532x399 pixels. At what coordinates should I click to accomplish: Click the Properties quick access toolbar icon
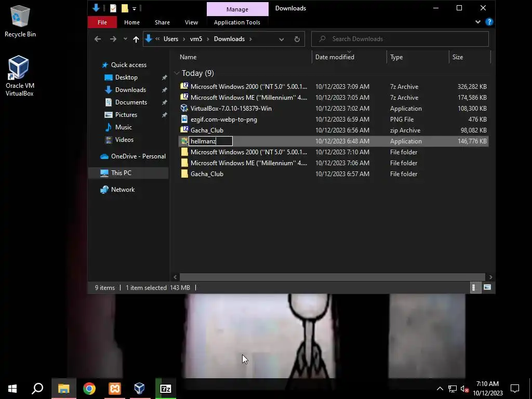coord(113,8)
